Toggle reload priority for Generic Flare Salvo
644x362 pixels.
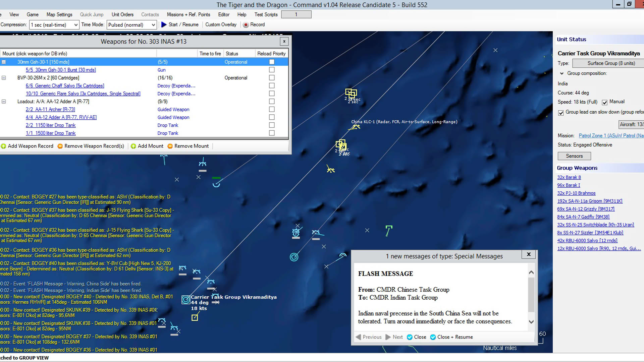[272, 94]
